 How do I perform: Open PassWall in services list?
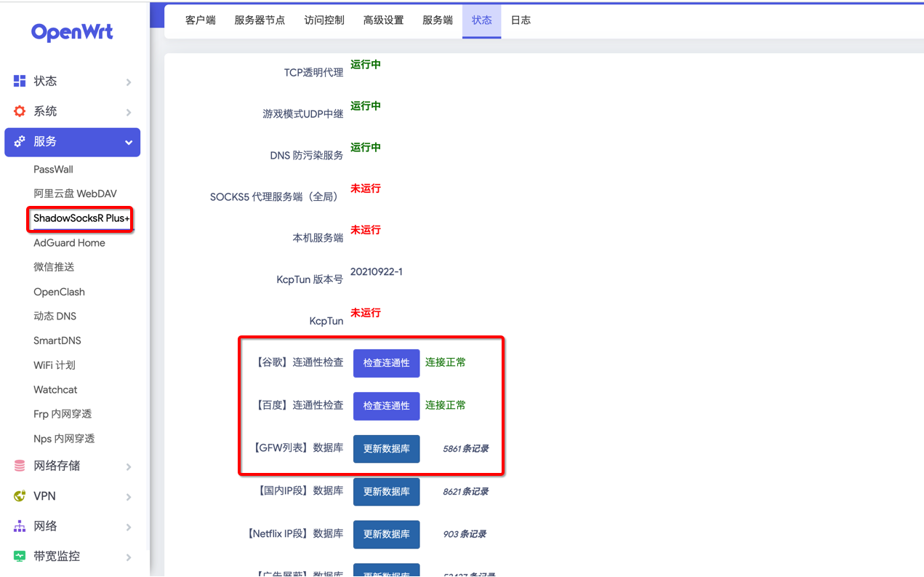(53, 170)
